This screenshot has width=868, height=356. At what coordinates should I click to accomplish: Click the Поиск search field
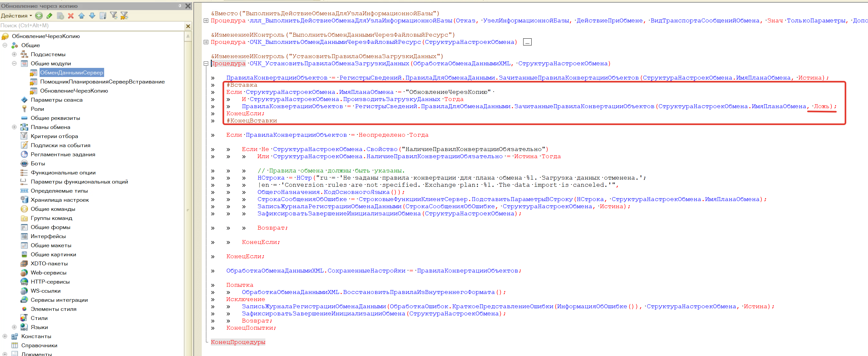point(92,26)
